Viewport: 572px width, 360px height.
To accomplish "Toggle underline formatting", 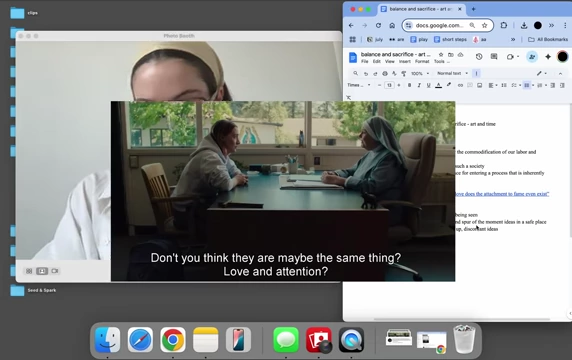I will [428, 85].
